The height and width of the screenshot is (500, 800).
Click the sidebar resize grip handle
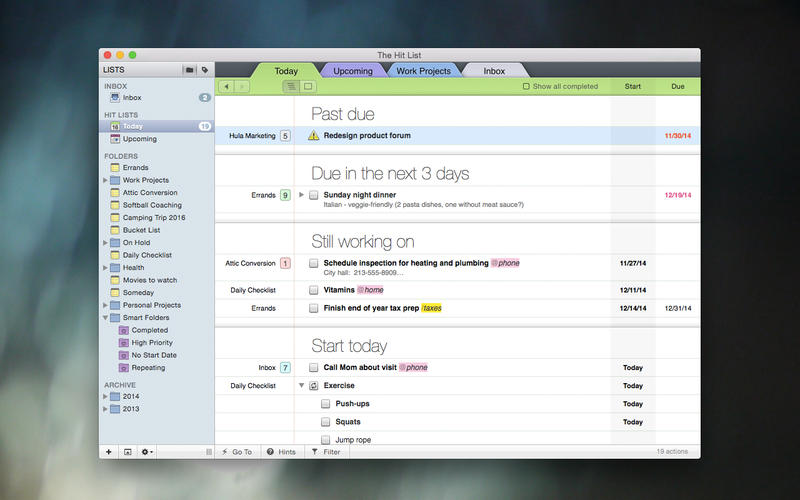pos(209,452)
